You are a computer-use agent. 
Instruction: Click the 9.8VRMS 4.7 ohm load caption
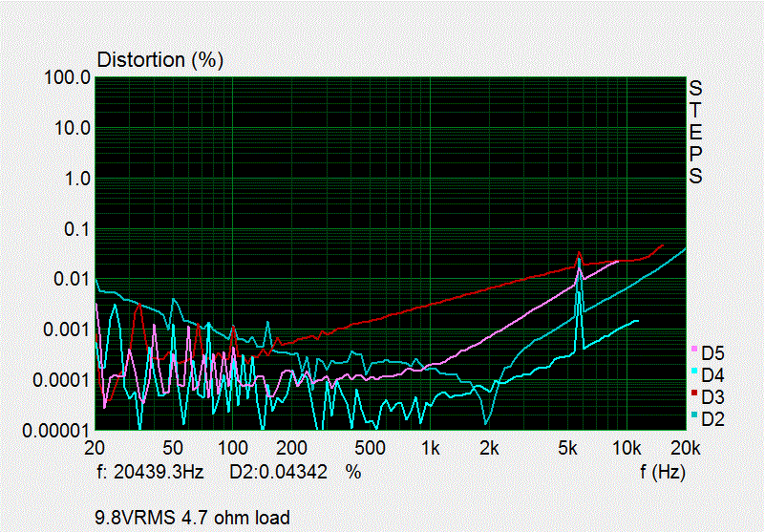click(x=192, y=518)
